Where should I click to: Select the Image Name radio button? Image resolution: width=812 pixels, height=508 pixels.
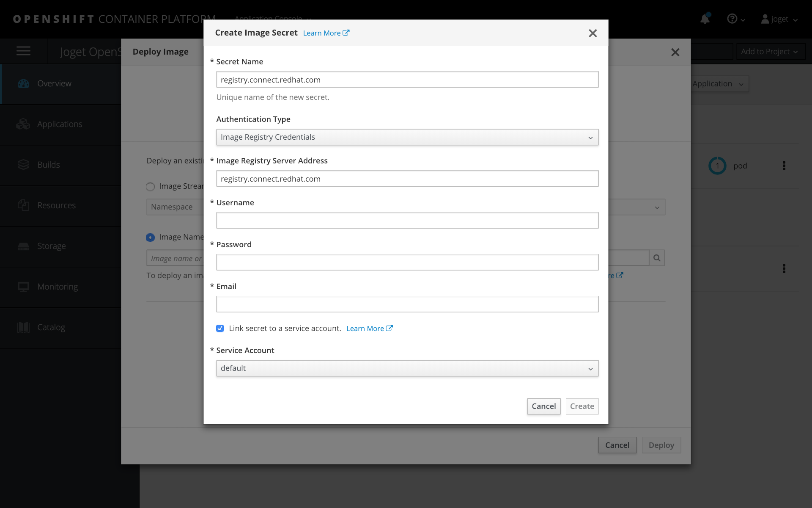[150, 237]
